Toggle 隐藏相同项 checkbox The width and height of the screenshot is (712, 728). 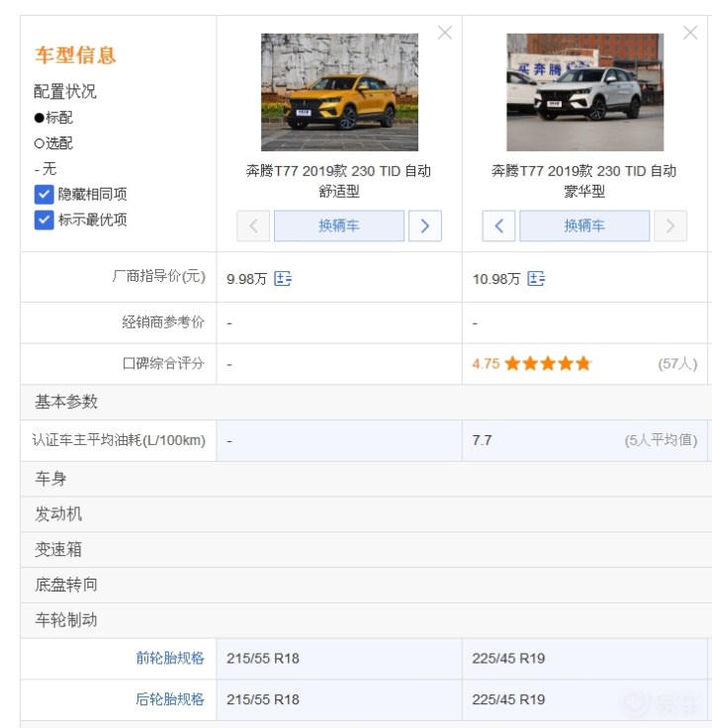click(44, 195)
